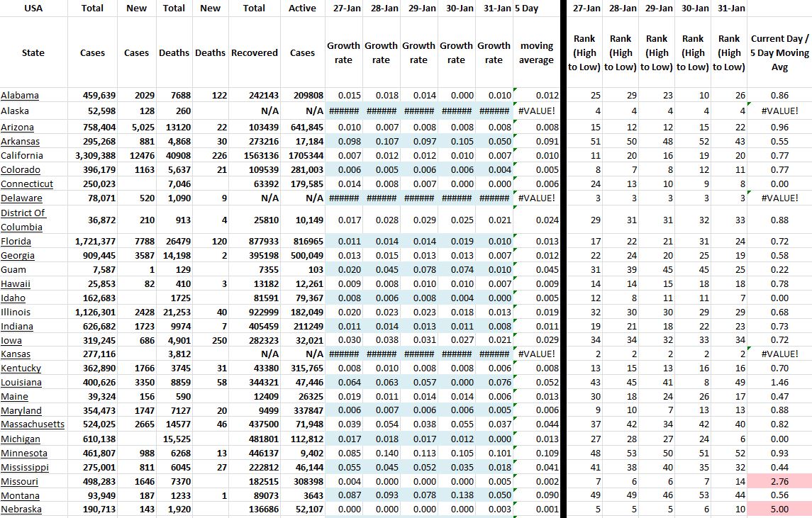This screenshot has height=518, width=812.
Task: Click the #VALUE! moving average cell for Alaska
Action: pyautogui.click(x=536, y=111)
